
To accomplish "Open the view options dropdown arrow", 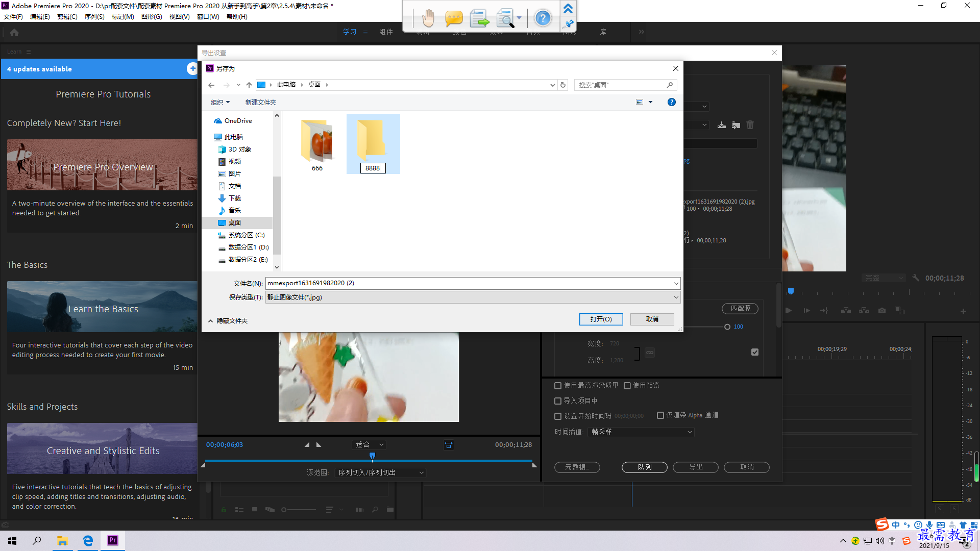I will pos(650,102).
